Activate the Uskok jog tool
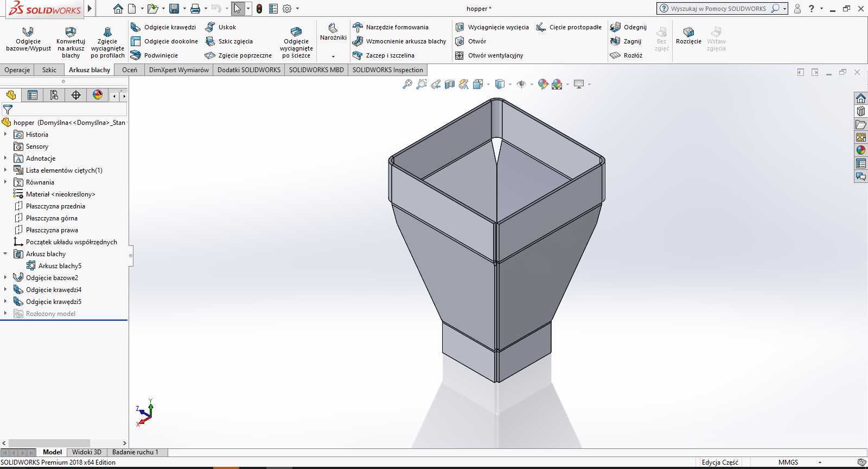 click(x=221, y=27)
